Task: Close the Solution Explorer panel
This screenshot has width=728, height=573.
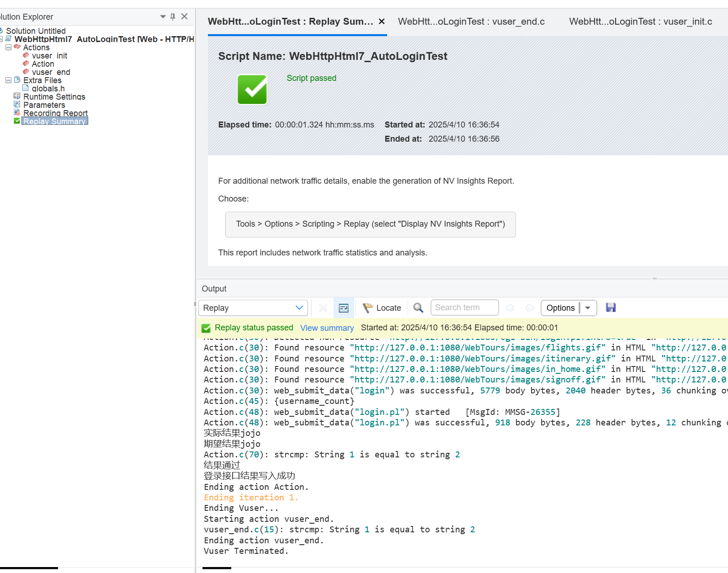Action: pyautogui.click(x=185, y=16)
